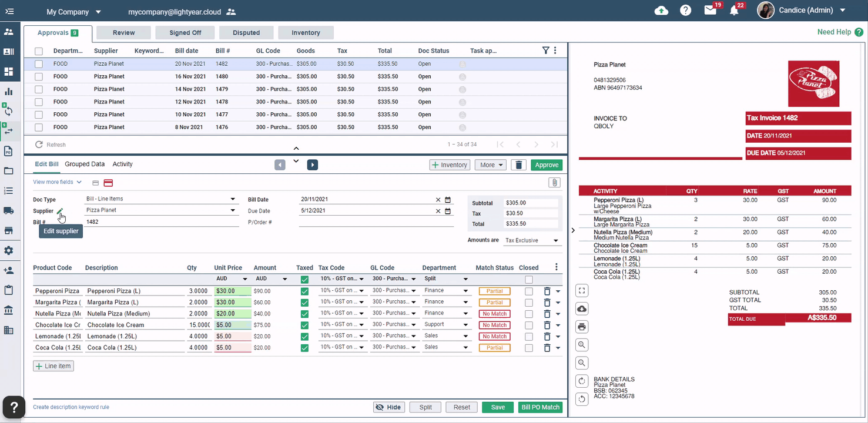Screen dimensions: 868x423
Task: Delete the Pepperoni Pizza line item
Action: [x=547, y=291]
